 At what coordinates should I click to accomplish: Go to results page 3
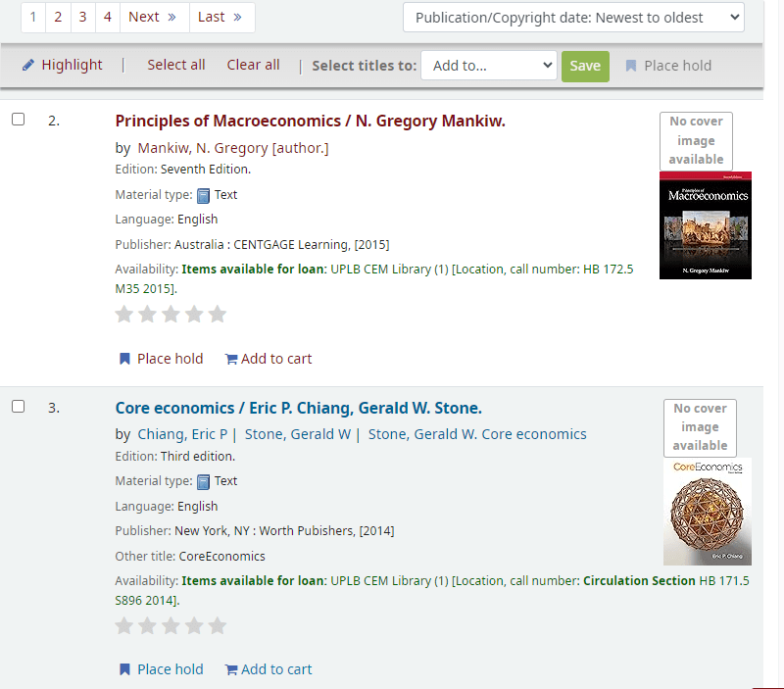[82, 17]
